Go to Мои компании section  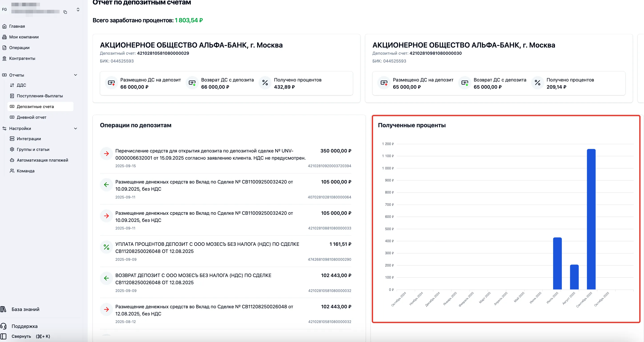pos(24,37)
